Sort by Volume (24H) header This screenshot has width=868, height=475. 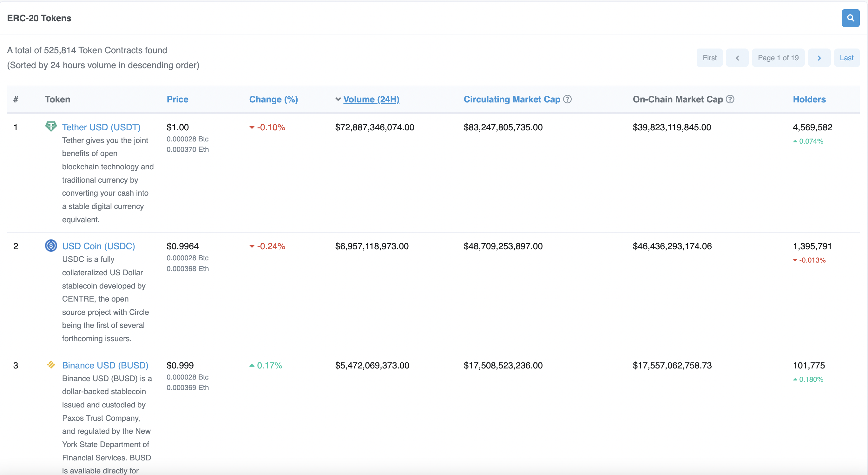(371, 99)
